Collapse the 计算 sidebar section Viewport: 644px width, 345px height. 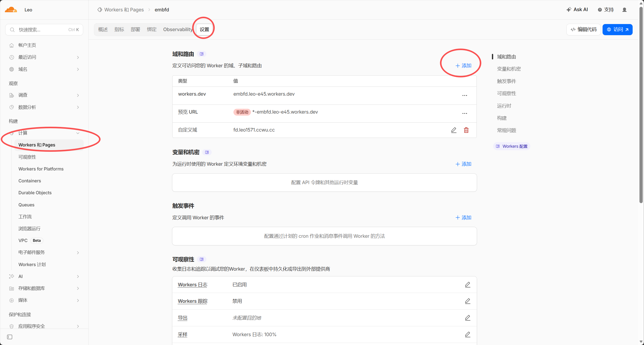tap(44, 133)
